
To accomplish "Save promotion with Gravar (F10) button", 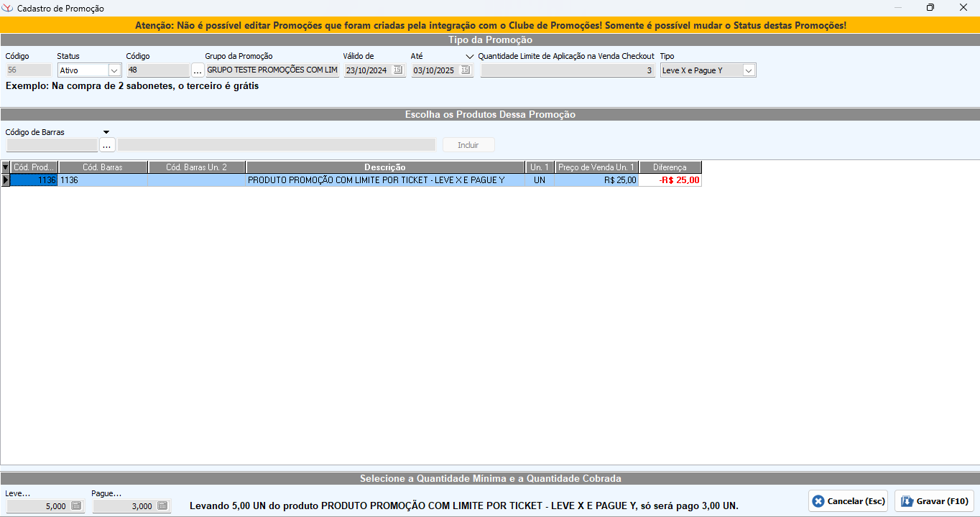I will click(x=934, y=501).
